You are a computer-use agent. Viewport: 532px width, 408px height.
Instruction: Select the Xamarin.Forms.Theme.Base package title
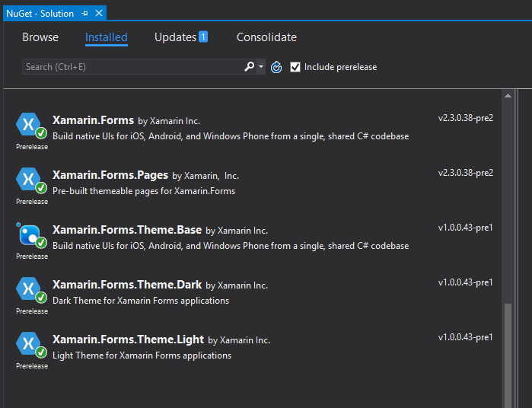(x=127, y=230)
